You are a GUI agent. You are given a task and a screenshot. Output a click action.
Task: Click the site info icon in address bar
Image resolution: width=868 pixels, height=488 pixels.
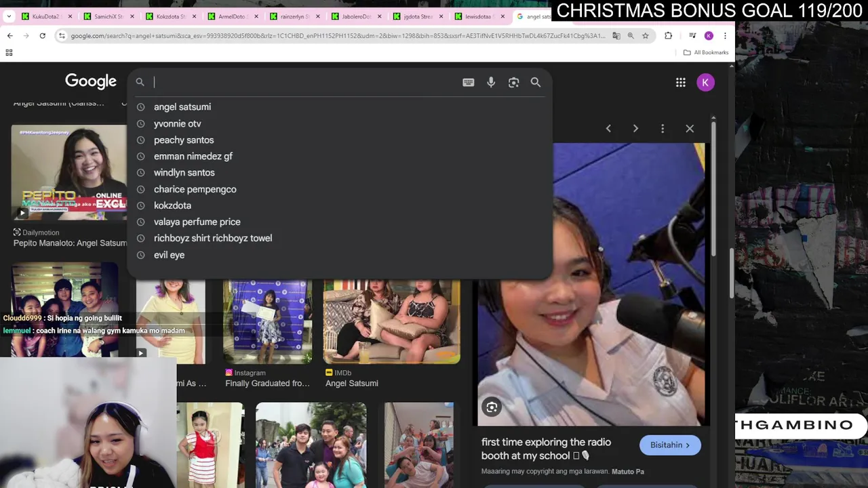click(62, 35)
